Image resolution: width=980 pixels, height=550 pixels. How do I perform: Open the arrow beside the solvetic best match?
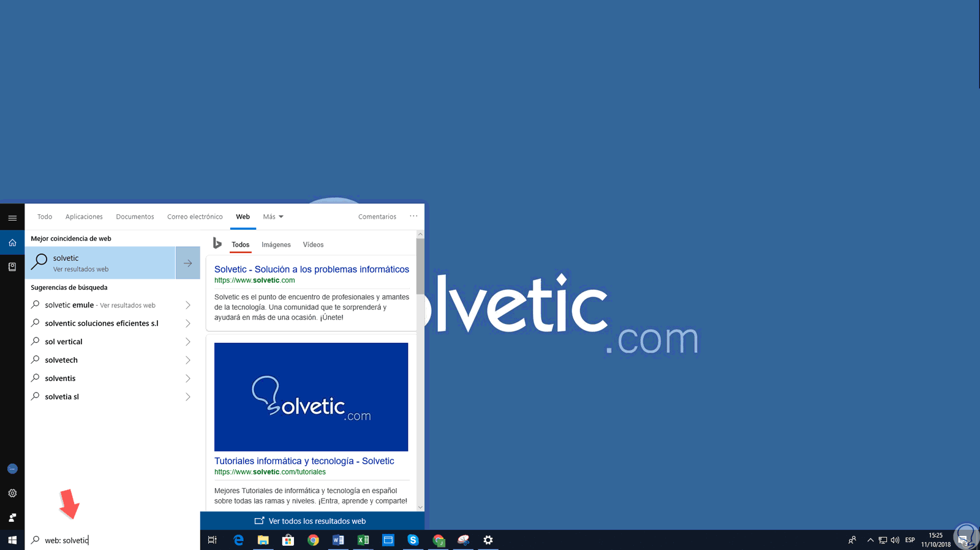click(188, 263)
